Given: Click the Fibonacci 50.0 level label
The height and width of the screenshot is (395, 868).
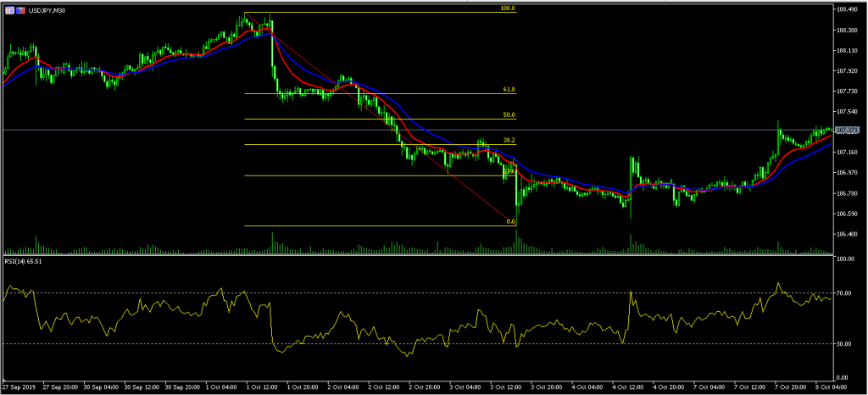Looking at the screenshot, I should pos(509,114).
